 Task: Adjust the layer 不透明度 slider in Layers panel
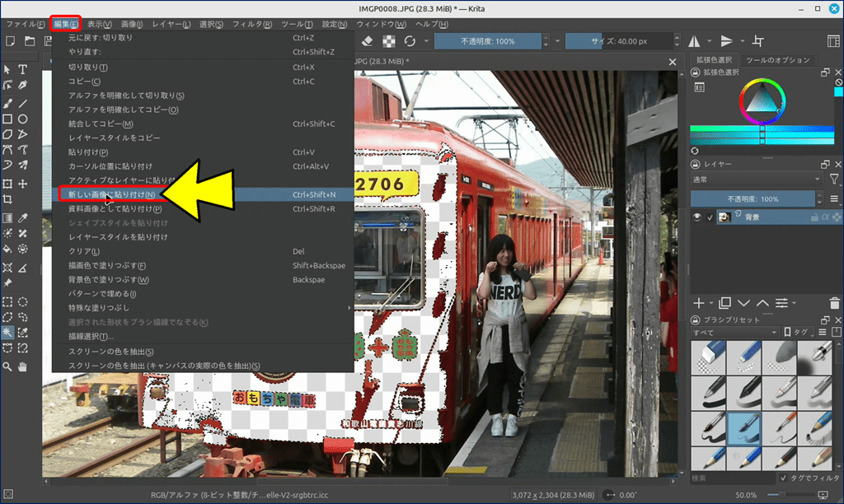coord(757,199)
